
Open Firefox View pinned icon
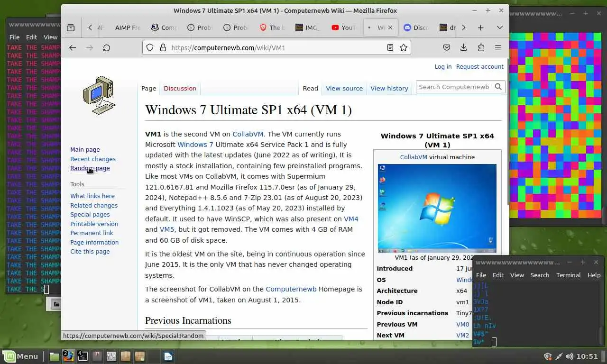tap(71, 27)
